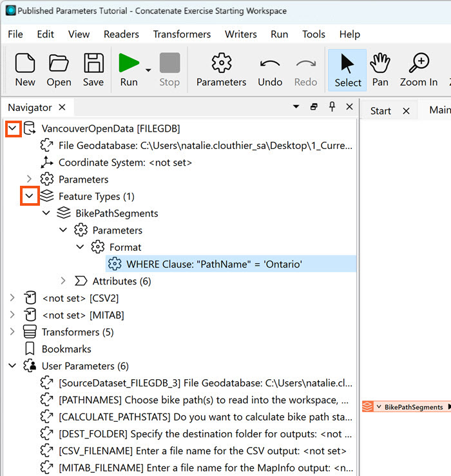Click the BikePathSegments reader on canvas
Image resolution: width=451 pixels, height=476 pixels.
pyautogui.click(x=407, y=407)
